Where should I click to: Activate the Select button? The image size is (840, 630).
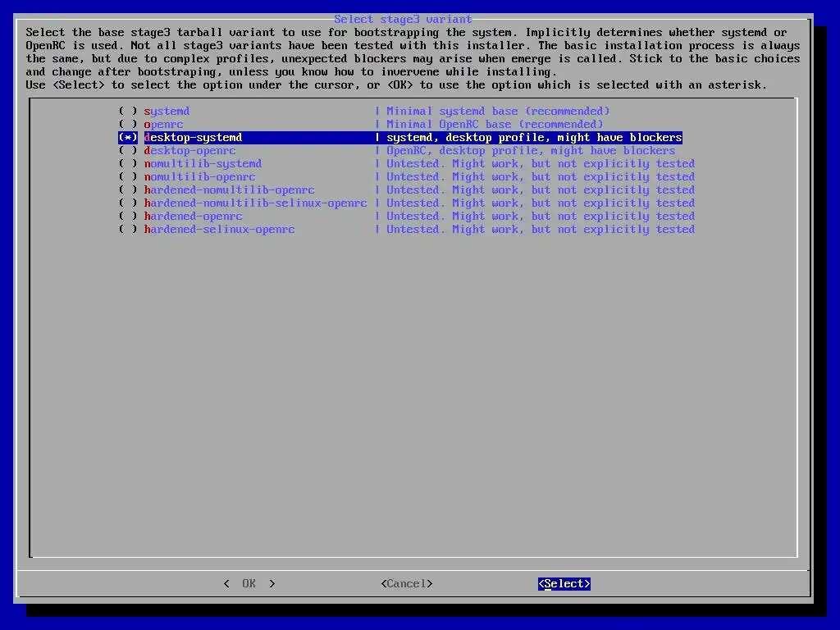(x=564, y=583)
